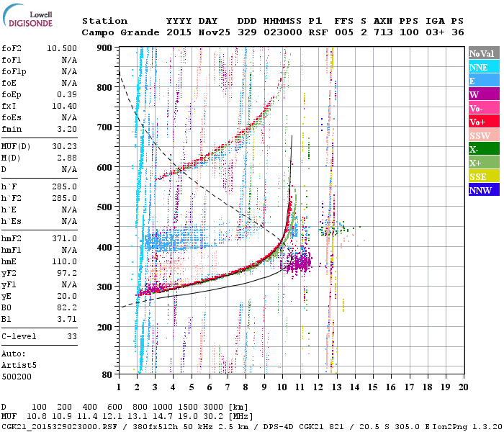Screen dimensions: 504x432
Task: Click the MUF(D) value 30.23
Action: 64,146
